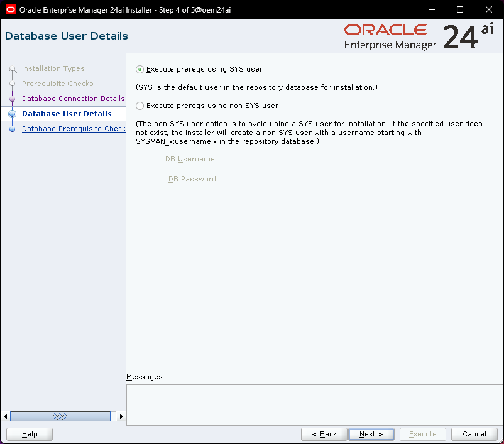The height and width of the screenshot is (444, 504).
Task: Click in the DB Password field
Action: coord(295,181)
